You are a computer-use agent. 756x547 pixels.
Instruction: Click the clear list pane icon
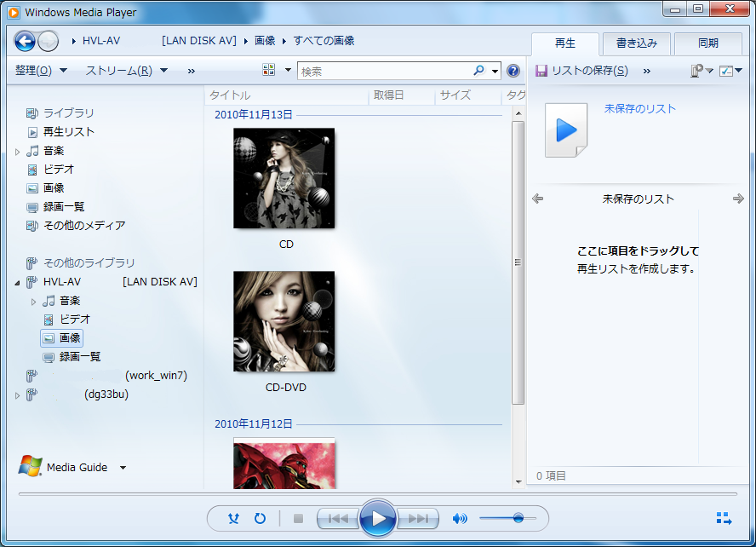[696, 71]
